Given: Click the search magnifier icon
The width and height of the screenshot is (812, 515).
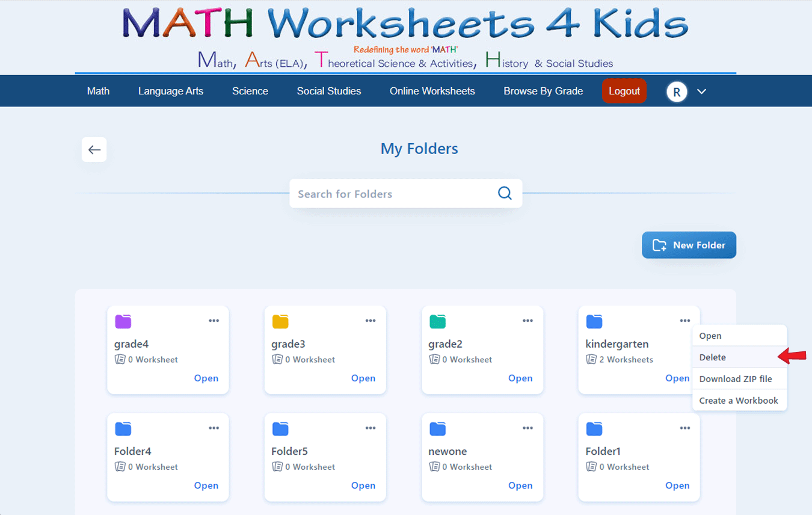Looking at the screenshot, I should point(505,193).
